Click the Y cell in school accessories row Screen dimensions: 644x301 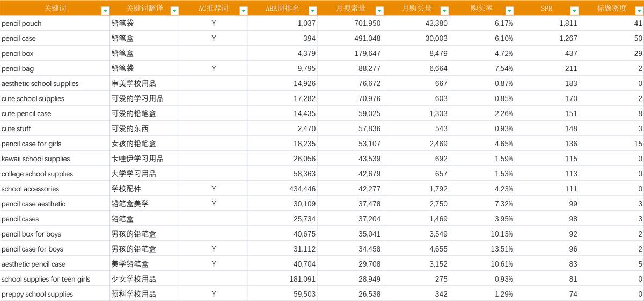(x=214, y=189)
